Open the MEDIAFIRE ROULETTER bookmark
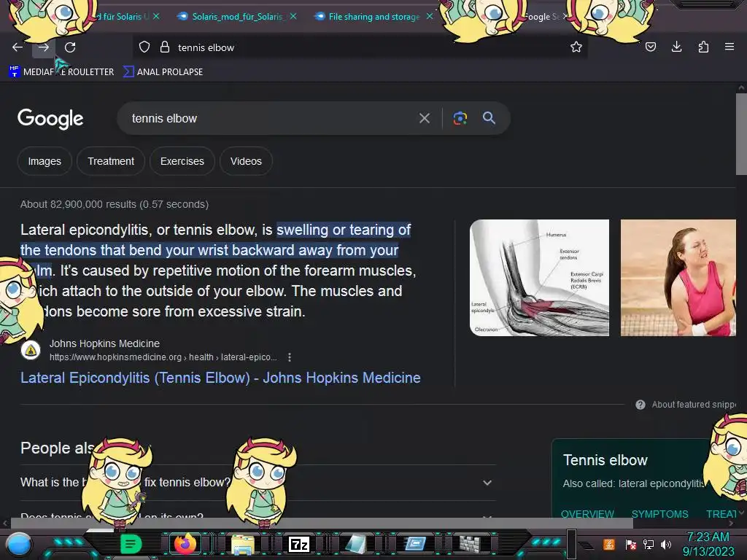The image size is (747, 560). pos(62,72)
